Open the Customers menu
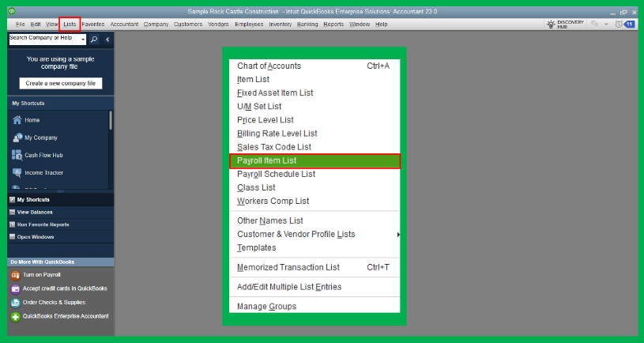 (x=188, y=24)
